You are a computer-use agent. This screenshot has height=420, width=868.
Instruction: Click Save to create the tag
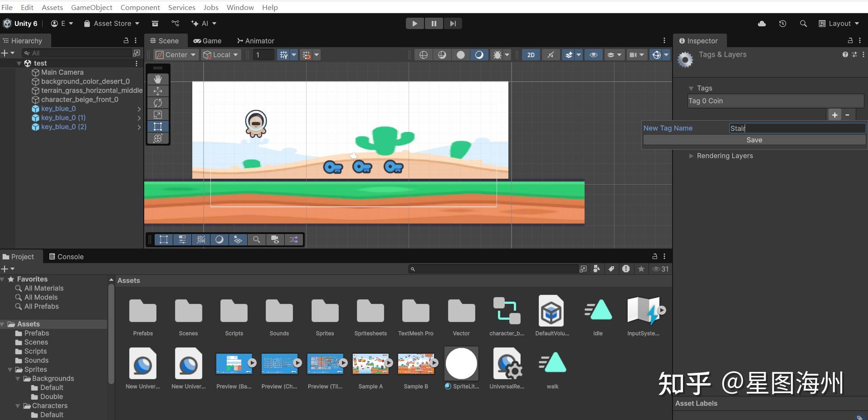pyautogui.click(x=754, y=140)
